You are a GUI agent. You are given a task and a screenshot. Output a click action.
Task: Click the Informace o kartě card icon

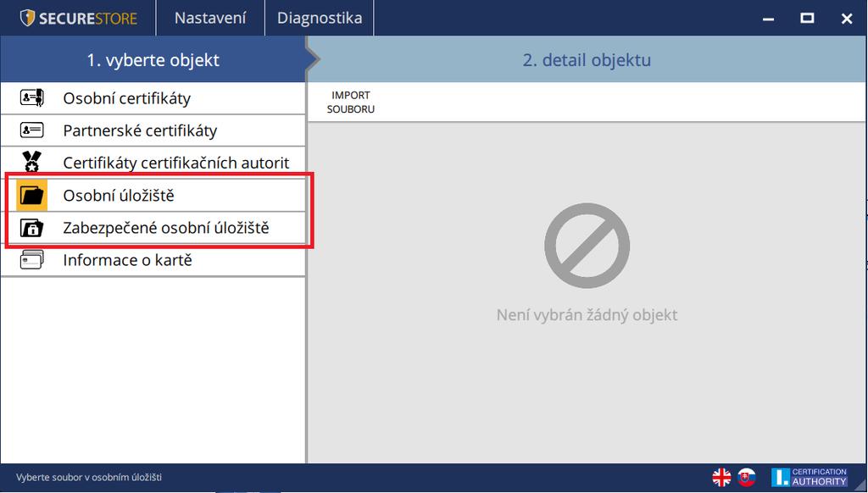(31, 259)
